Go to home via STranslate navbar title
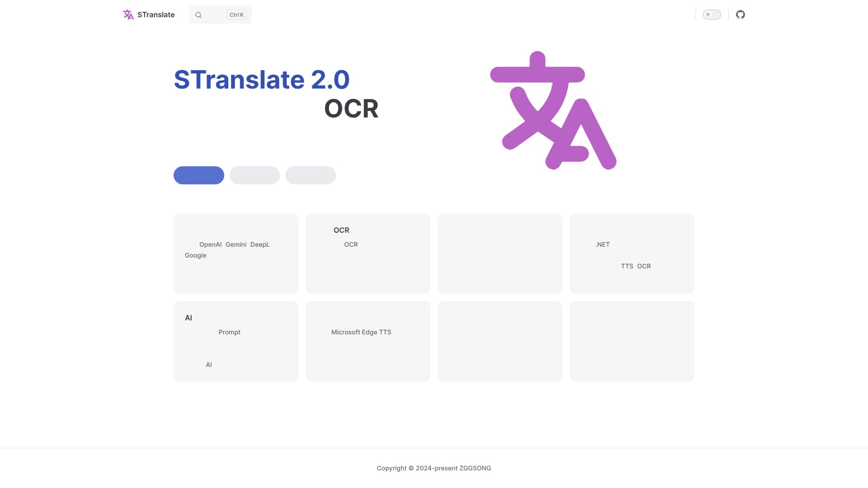 (x=156, y=14)
